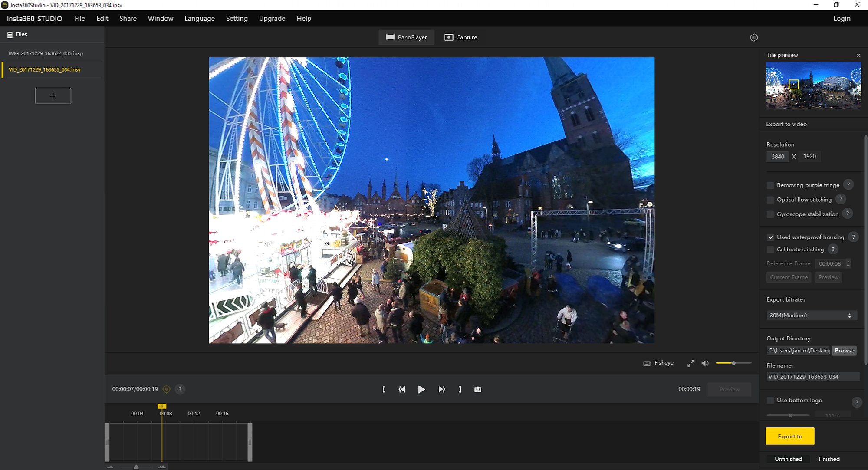The image size is (868, 470).
Task: Open the Export bitrate dropdown
Action: click(811, 316)
